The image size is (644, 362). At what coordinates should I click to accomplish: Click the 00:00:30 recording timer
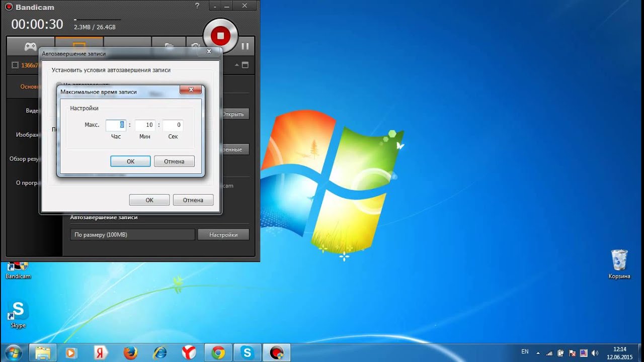(x=37, y=24)
